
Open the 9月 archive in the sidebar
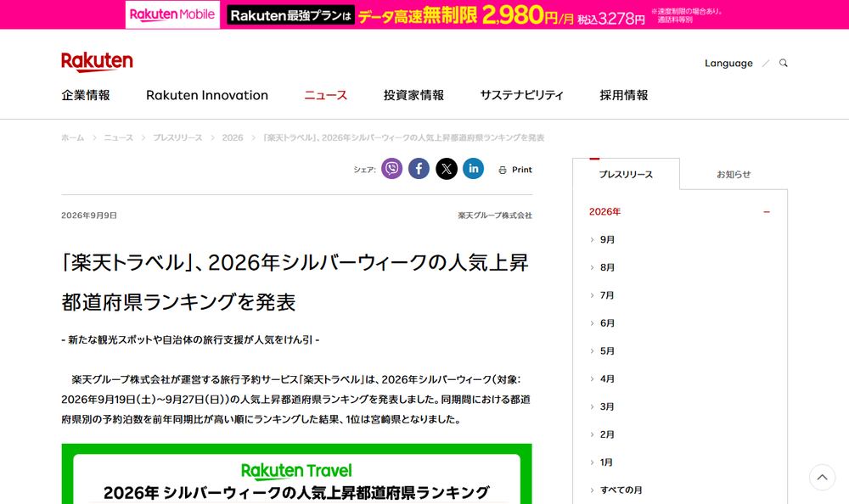(x=607, y=240)
